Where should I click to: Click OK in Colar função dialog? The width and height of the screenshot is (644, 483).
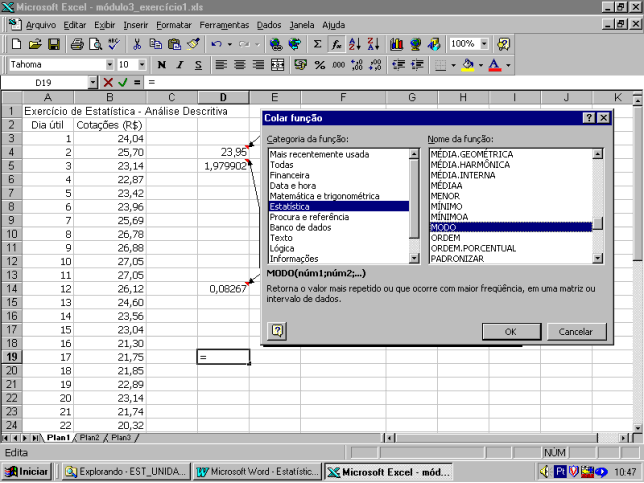click(510, 331)
